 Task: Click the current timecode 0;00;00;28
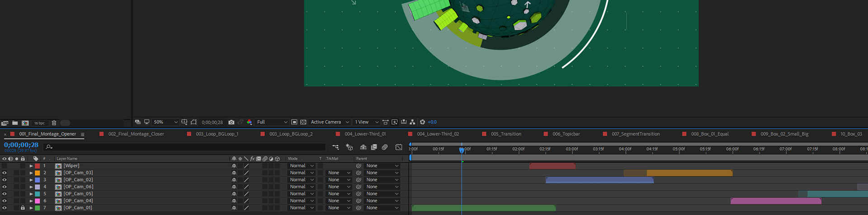pos(21,145)
